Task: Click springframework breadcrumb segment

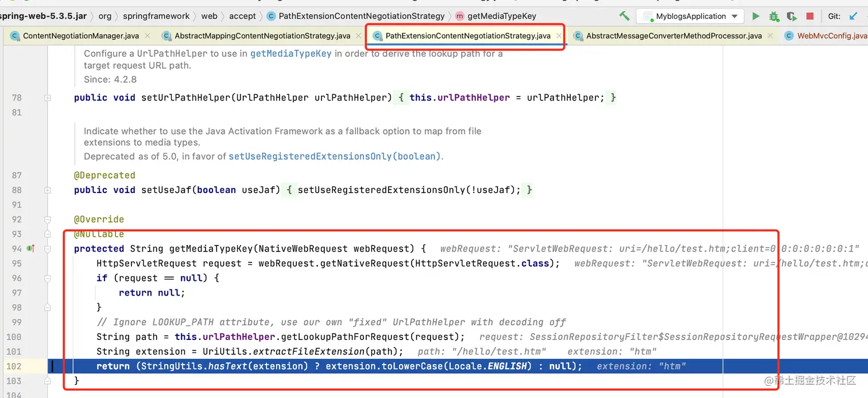Action: [156, 16]
